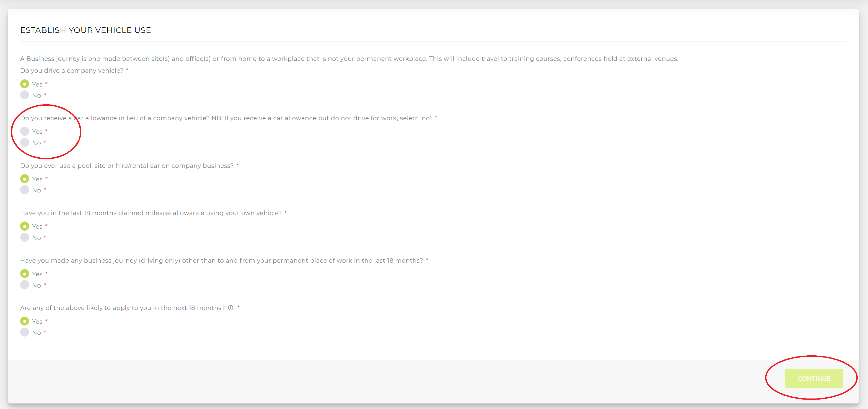
Task: Click the 'Do you drive a company vehicle?' label
Action: (x=72, y=71)
